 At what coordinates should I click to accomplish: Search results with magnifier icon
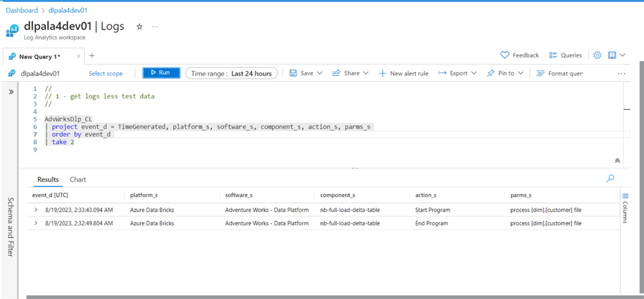[x=610, y=178]
